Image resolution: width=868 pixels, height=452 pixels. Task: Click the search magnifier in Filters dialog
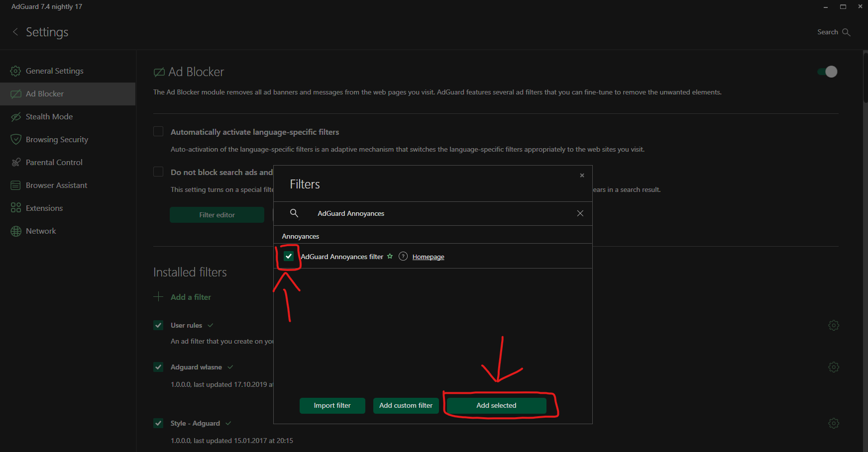click(294, 213)
